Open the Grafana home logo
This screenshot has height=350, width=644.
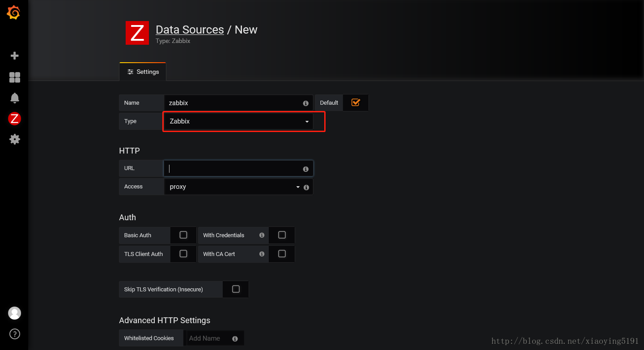click(x=14, y=13)
